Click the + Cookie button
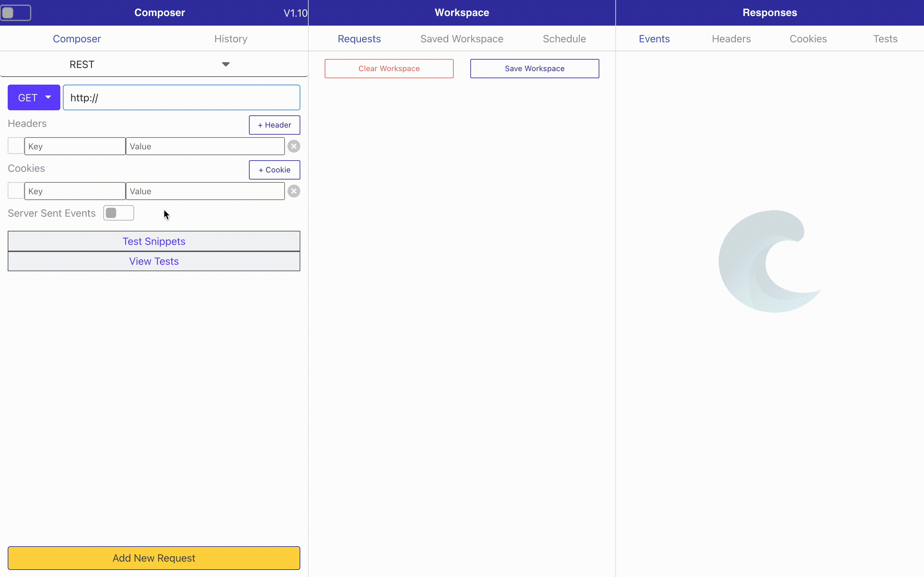Image resolution: width=924 pixels, height=577 pixels. 274,170
